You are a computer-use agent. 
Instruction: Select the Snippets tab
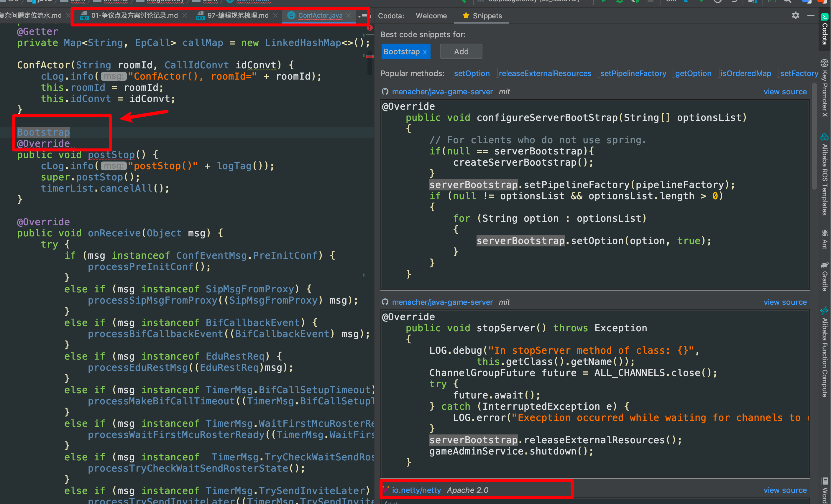(x=482, y=16)
